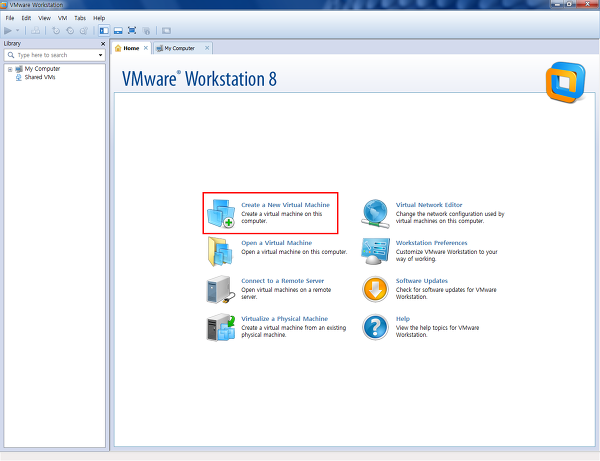
Task: Click the Workstation Preferences icon
Action: pos(375,251)
